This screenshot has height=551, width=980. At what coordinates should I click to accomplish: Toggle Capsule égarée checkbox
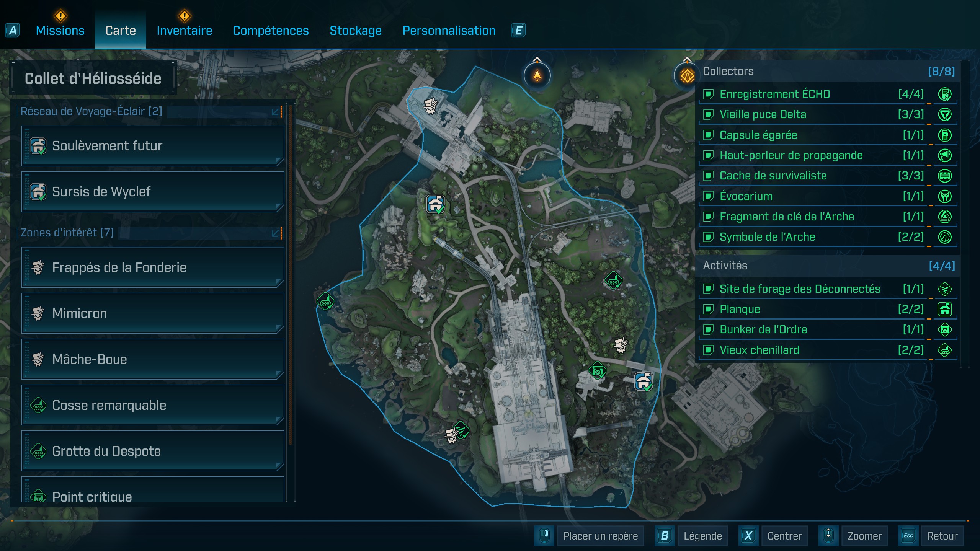[x=709, y=135]
